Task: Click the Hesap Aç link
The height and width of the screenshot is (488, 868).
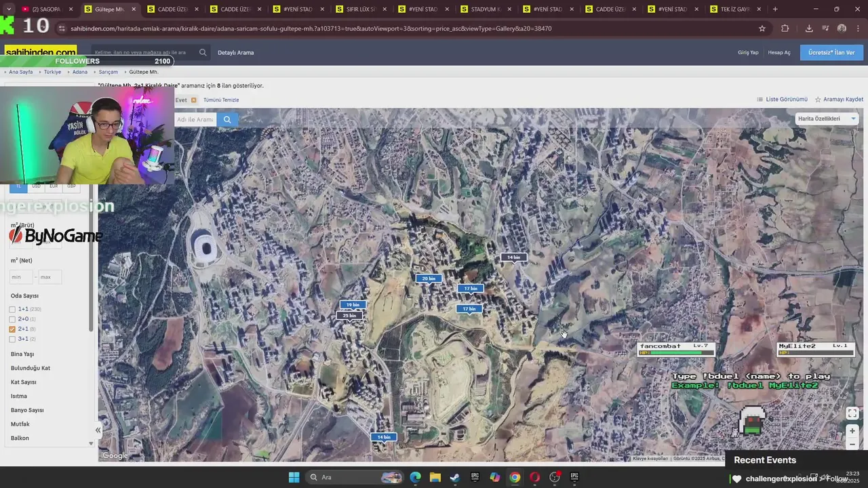Action: pos(779,52)
